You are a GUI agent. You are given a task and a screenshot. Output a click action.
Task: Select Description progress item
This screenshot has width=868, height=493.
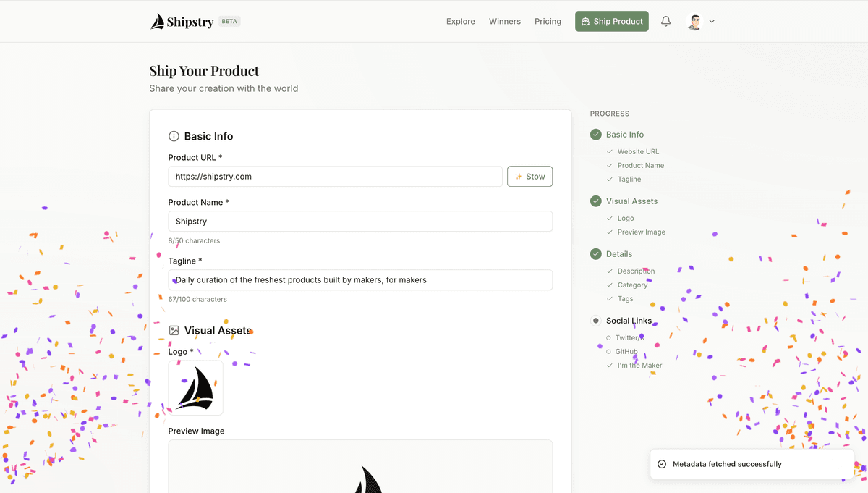click(637, 271)
